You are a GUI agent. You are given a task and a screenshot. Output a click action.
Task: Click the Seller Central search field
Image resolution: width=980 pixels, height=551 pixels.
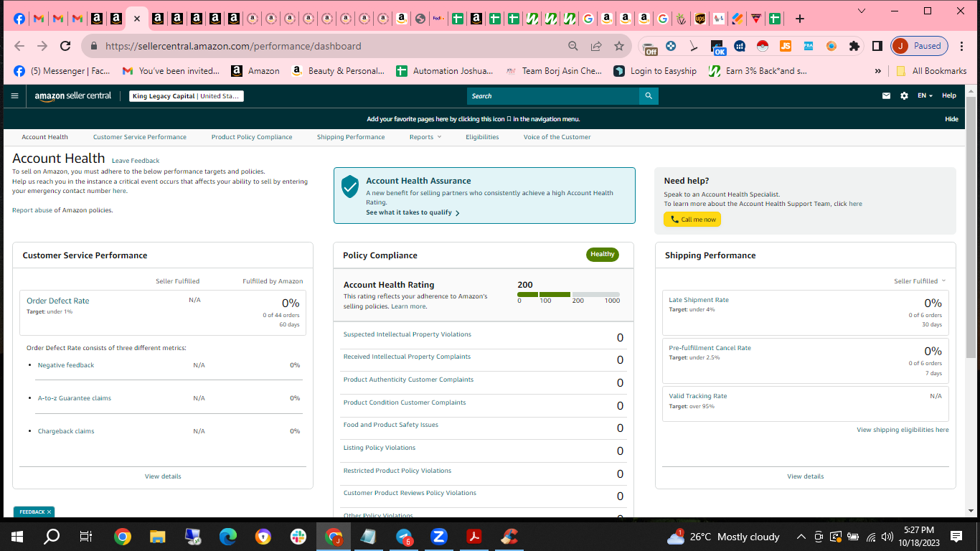(x=553, y=95)
